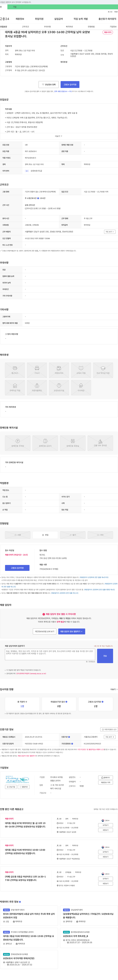Select the 서류 screening method
Image resolution: width=118 pixels, height=980 pixels.
(17, 535)
